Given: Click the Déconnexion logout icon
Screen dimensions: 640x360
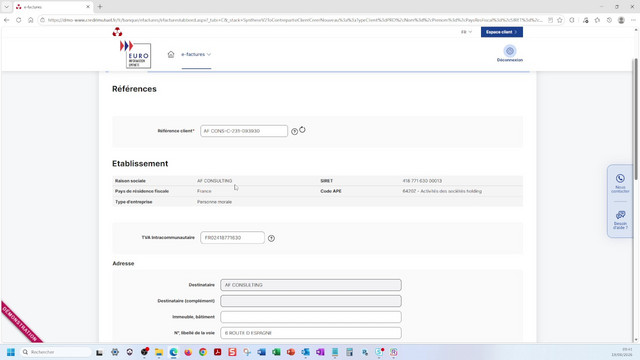Looking at the screenshot, I should click(x=510, y=51).
